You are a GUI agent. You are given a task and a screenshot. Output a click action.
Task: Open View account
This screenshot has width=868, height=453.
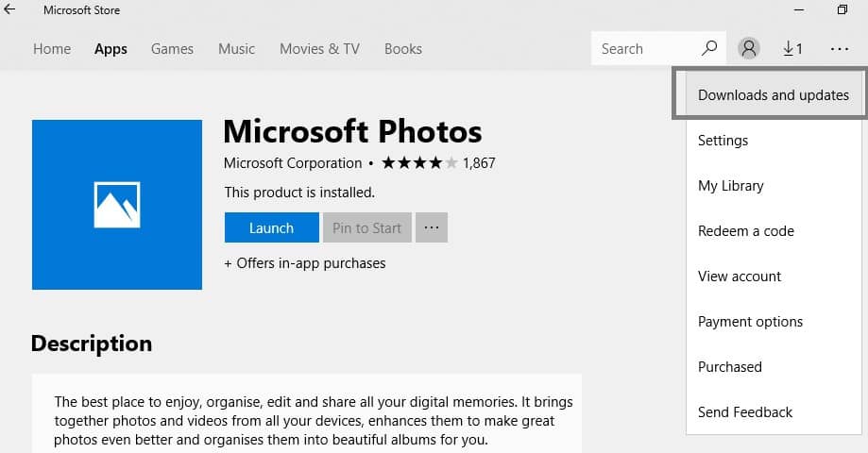click(x=774, y=277)
